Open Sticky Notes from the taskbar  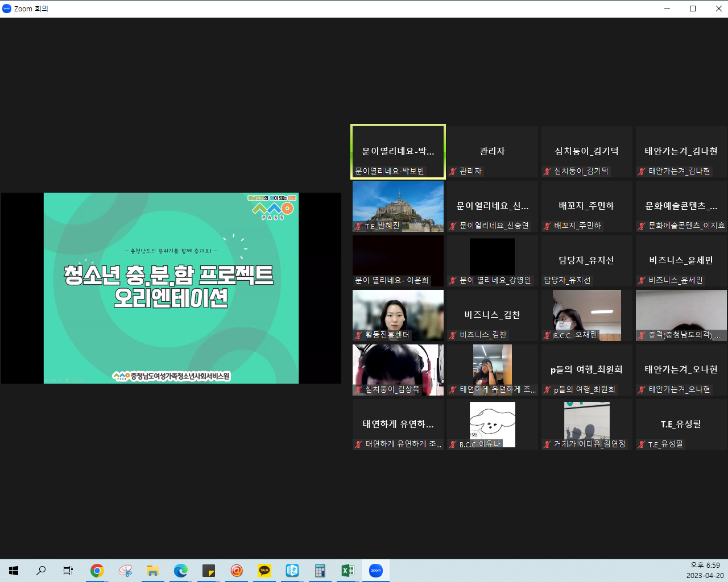(x=209, y=571)
